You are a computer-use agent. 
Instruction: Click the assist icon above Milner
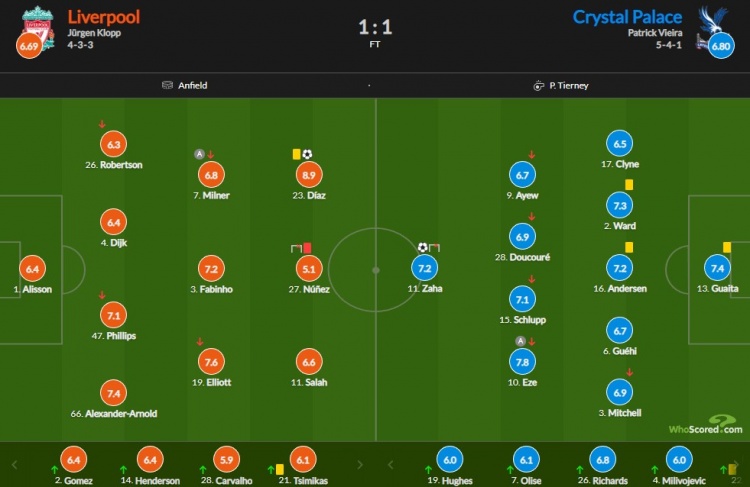coord(199,154)
